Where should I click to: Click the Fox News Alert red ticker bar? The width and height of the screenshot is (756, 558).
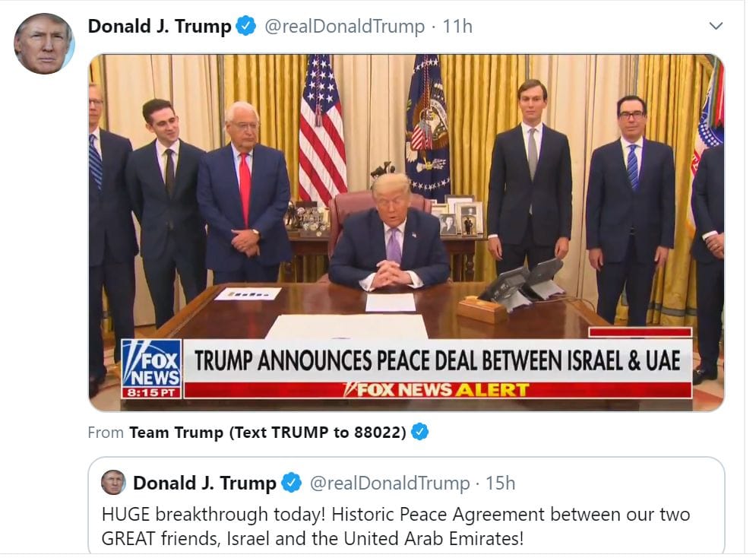[x=438, y=390]
